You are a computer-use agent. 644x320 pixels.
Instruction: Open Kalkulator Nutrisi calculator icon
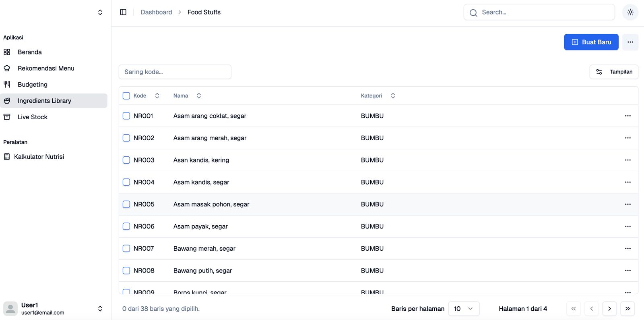[x=7, y=157]
